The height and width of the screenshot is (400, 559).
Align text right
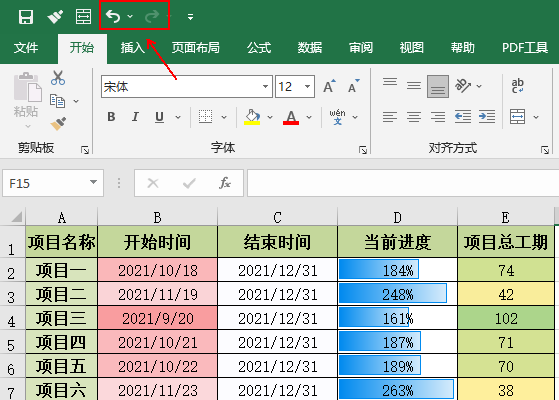pyautogui.click(x=438, y=117)
